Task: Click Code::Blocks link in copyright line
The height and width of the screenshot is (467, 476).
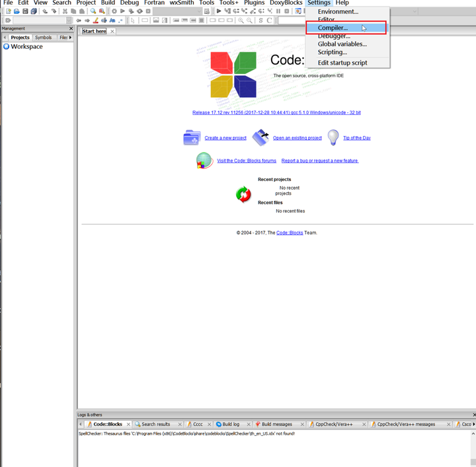Action: (x=290, y=233)
